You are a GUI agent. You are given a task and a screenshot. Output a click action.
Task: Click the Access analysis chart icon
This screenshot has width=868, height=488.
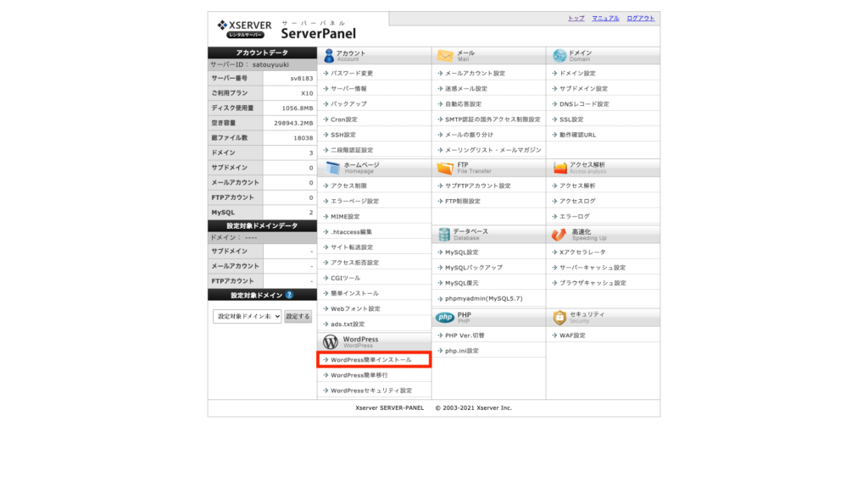click(x=559, y=168)
